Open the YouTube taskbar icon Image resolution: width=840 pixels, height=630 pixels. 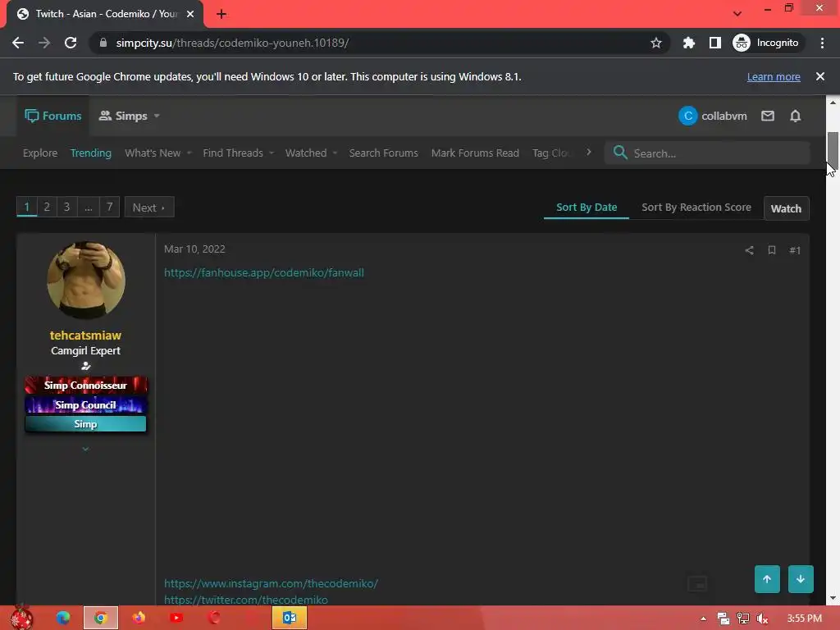(176, 619)
